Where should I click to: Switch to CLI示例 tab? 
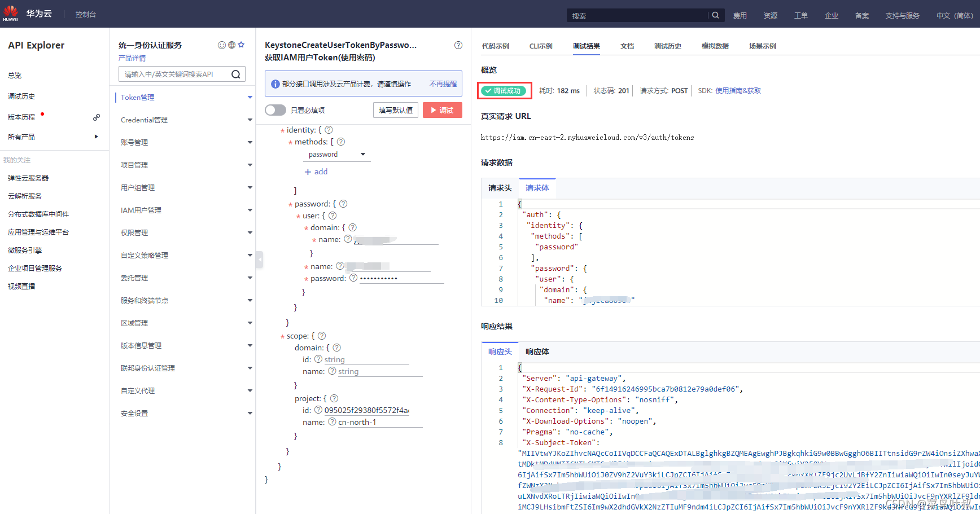point(541,46)
